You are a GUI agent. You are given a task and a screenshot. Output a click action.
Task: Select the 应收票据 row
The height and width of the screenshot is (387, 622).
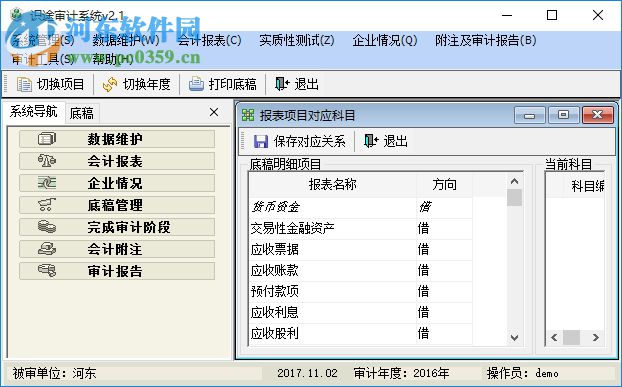click(361, 249)
